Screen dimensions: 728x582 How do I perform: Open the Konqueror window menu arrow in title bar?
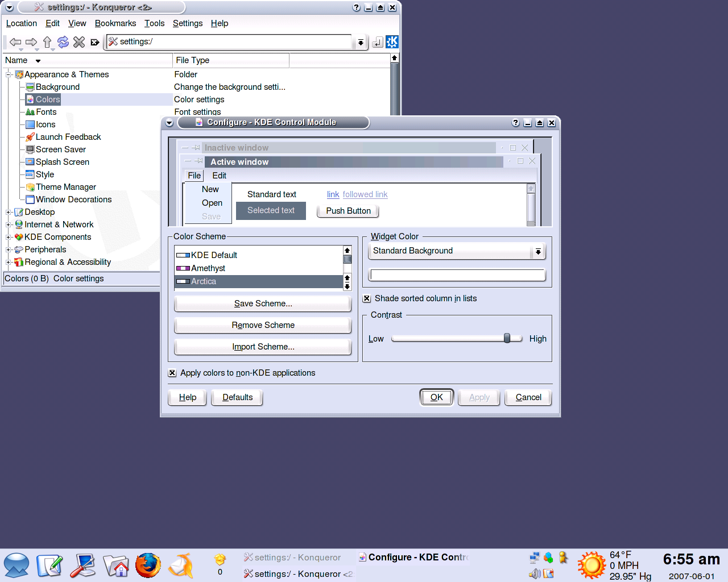point(9,7)
